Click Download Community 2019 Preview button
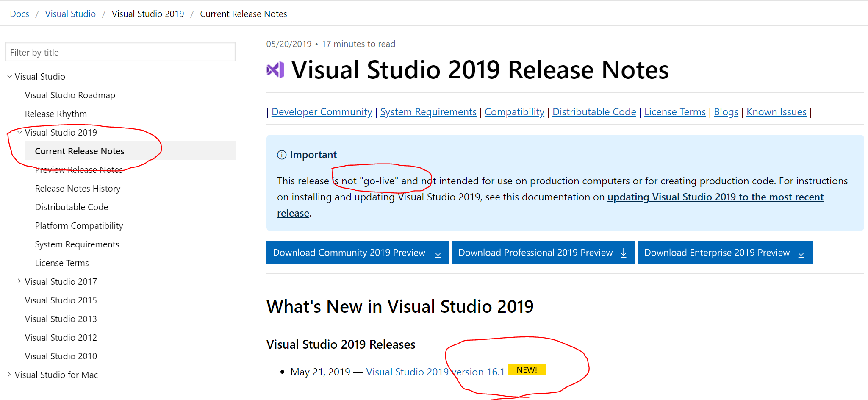This screenshot has width=868, height=400. coord(358,253)
